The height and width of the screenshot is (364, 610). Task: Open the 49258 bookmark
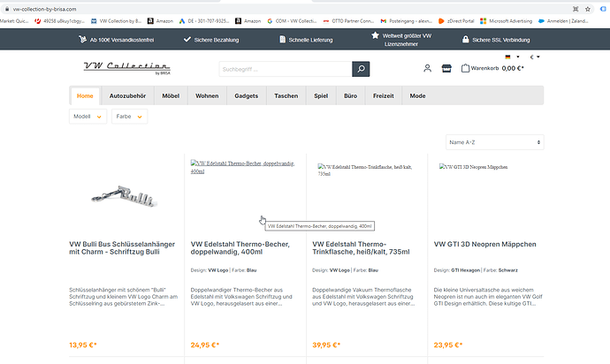(59, 21)
